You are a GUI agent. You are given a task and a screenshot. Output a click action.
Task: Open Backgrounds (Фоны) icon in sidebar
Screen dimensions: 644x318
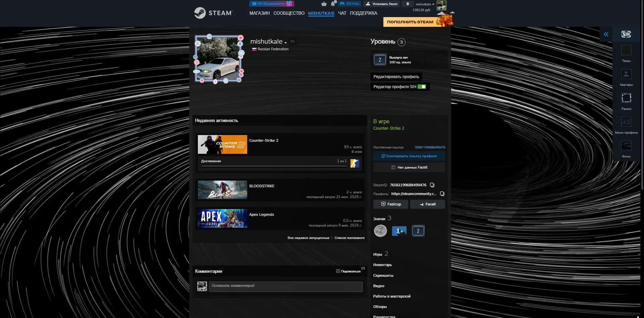(626, 145)
